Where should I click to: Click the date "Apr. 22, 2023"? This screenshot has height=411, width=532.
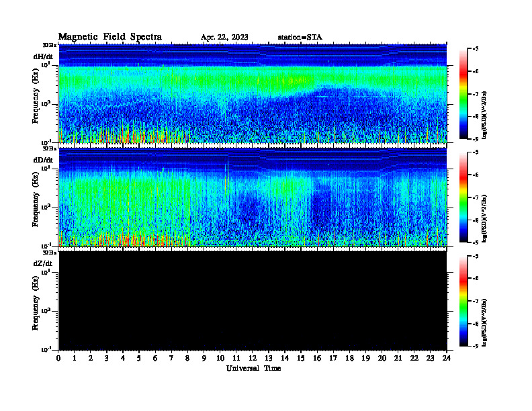224,38
